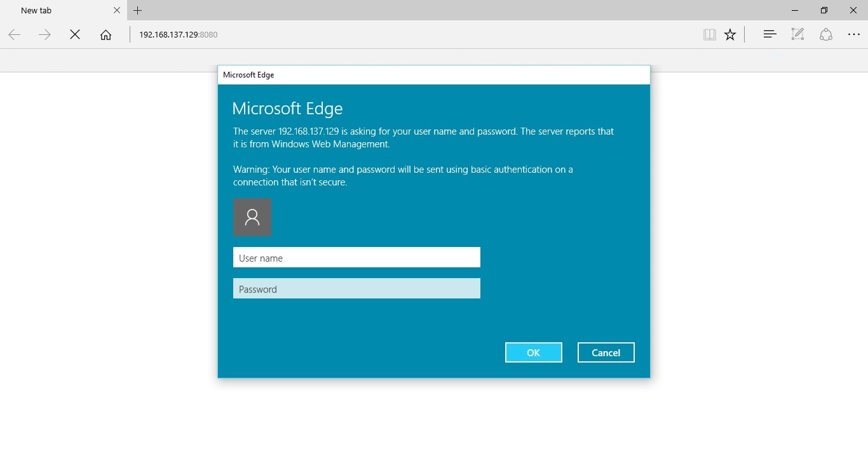
Task: Open the Hub favorites and history icon
Action: [770, 34]
